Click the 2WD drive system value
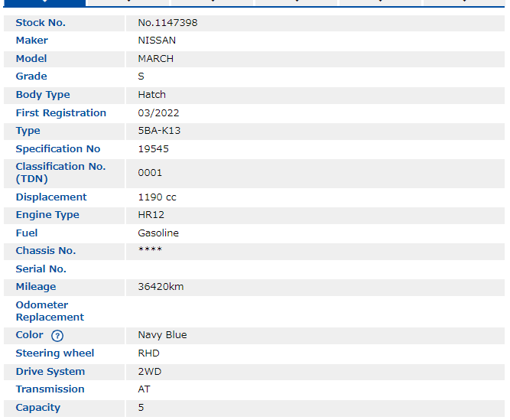The width and height of the screenshot is (510, 420). (149, 372)
